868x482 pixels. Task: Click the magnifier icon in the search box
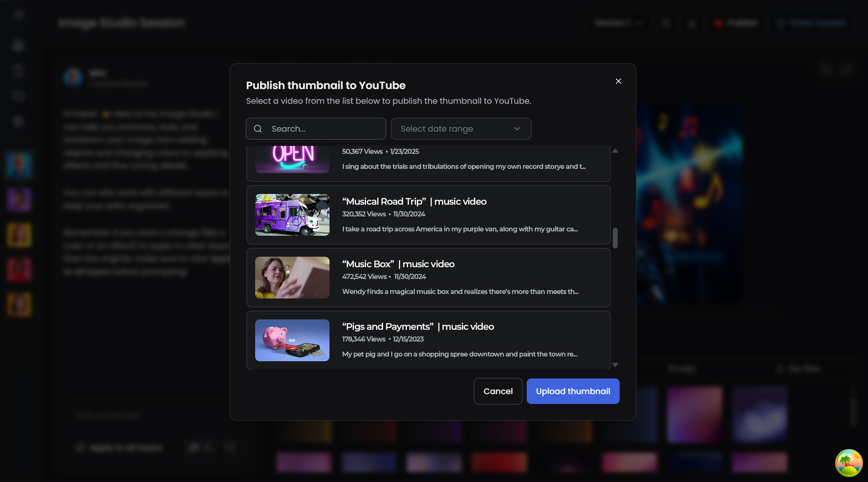pyautogui.click(x=258, y=129)
